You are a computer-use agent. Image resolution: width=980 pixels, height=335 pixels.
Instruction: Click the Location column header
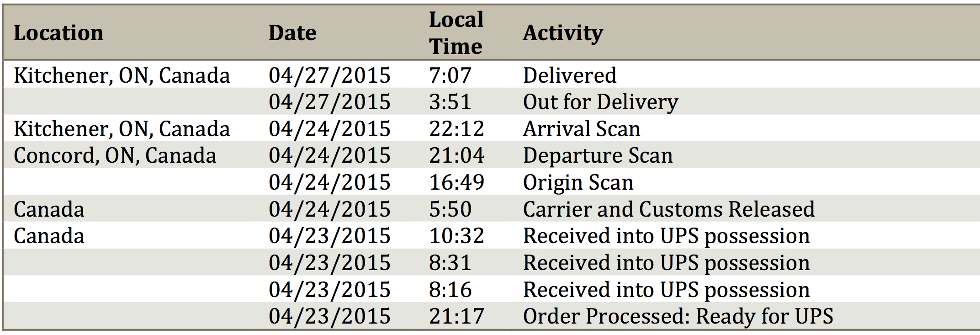pyautogui.click(x=58, y=33)
